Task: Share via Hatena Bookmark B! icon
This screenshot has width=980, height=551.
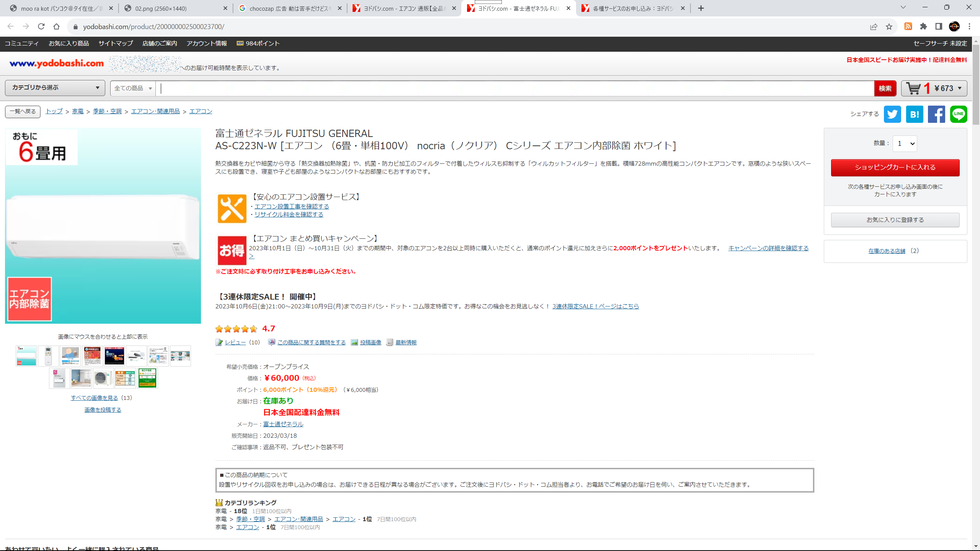Action: 915,114
